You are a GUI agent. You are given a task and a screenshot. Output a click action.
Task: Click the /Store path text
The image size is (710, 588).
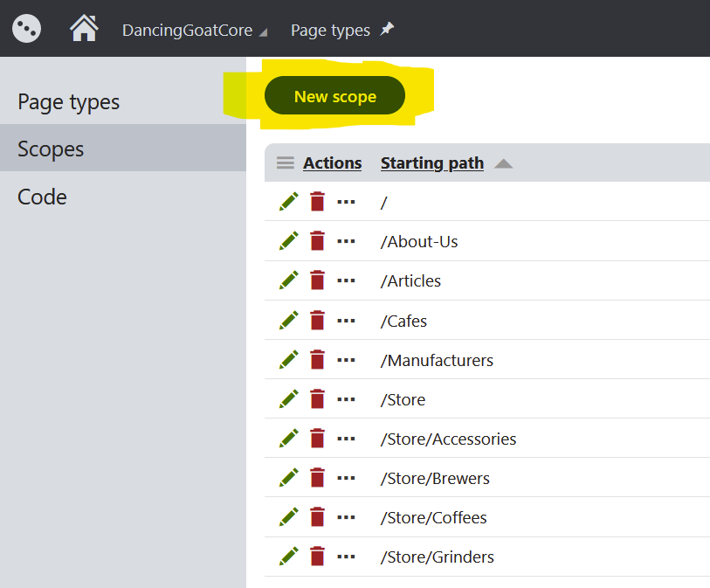pos(403,400)
